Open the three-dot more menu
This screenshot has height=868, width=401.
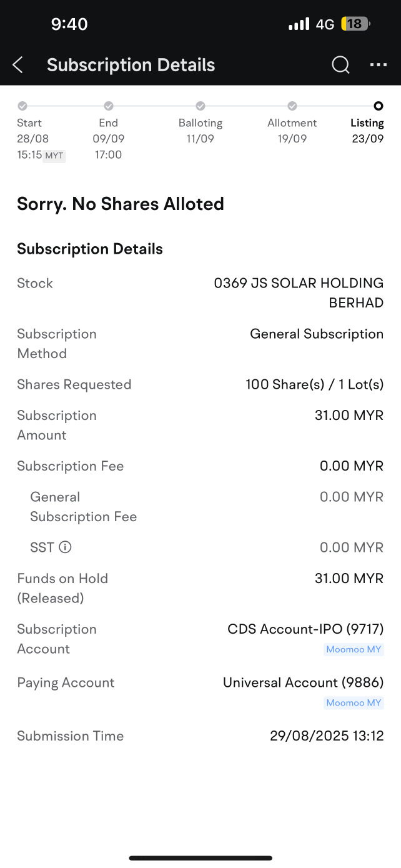[x=379, y=65]
